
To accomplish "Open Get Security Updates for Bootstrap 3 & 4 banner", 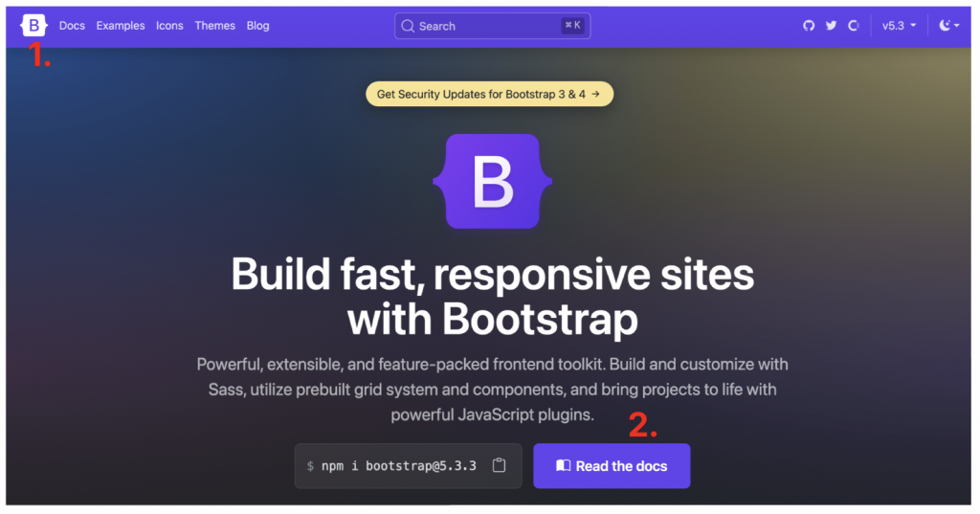I will (489, 94).
